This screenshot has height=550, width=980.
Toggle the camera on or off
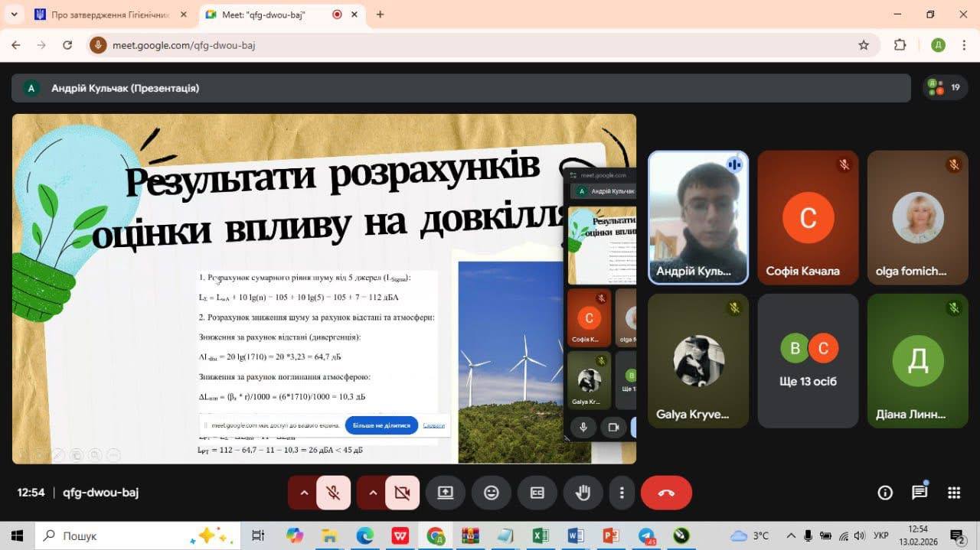coord(402,493)
